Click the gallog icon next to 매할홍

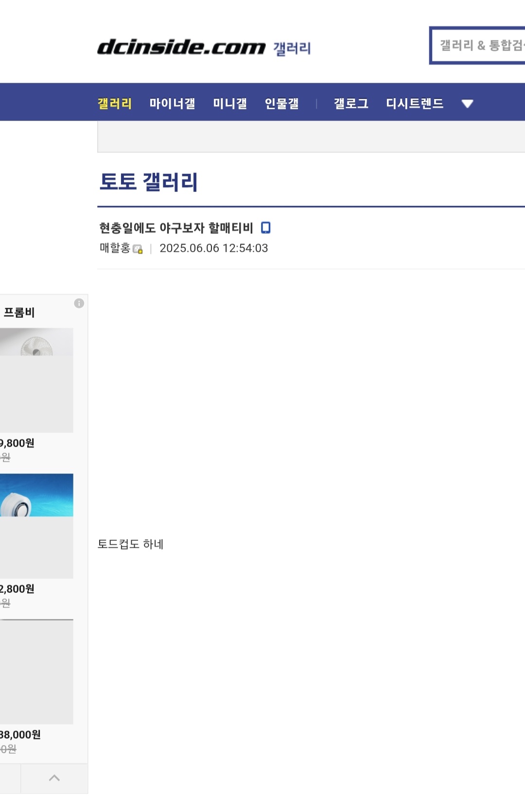pyautogui.click(x=138, y=249)
